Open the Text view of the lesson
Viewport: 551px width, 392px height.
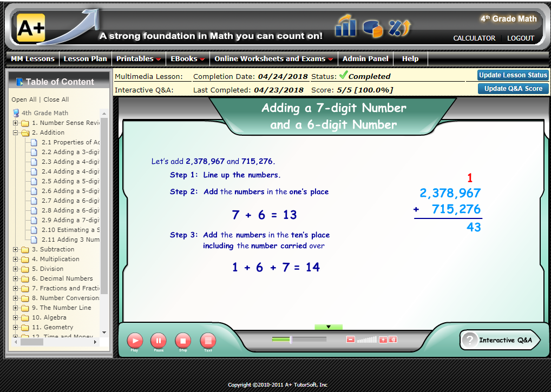click(208, 341)
